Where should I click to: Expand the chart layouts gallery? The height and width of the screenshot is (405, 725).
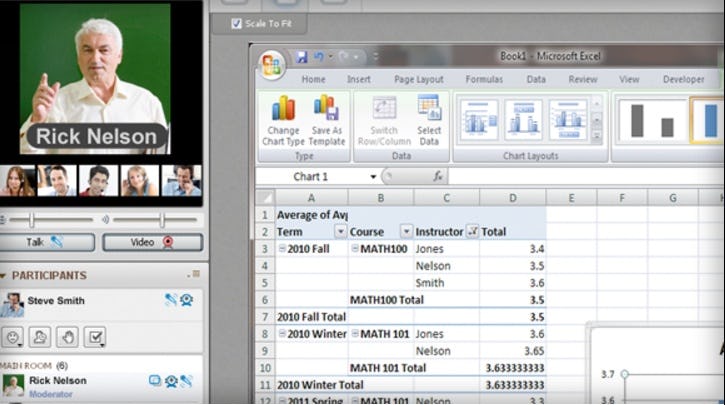tap(596, 136)
